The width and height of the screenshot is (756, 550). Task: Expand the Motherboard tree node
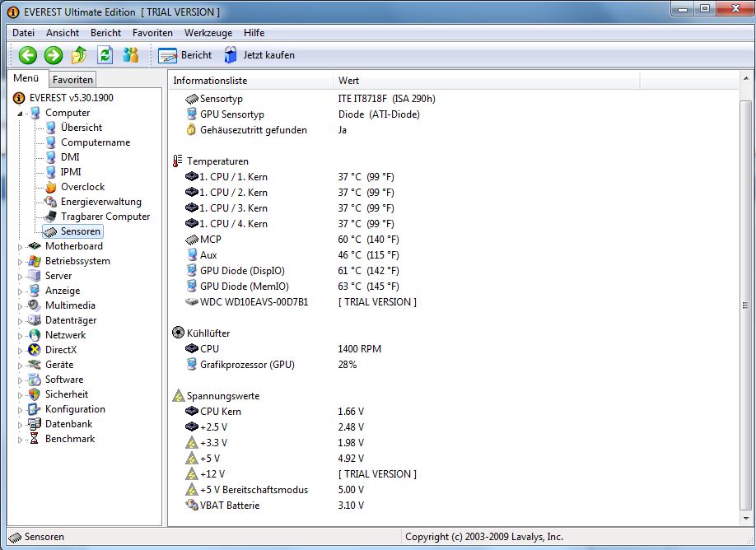[x=20, y=247]
